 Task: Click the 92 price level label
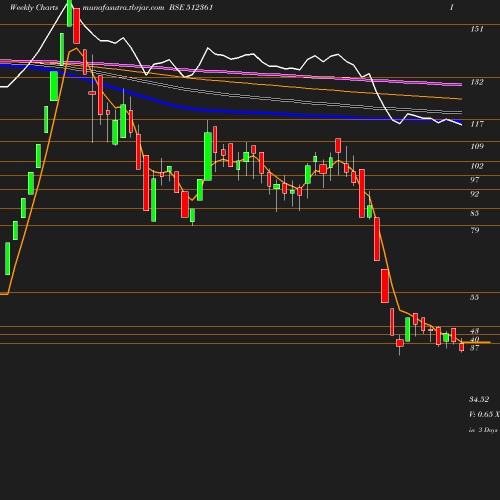[475, 194]
